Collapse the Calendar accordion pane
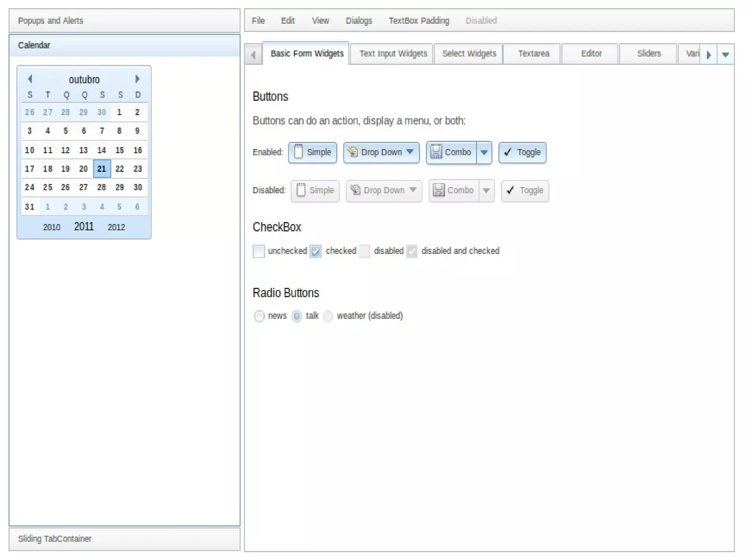747x560 pixels. [x=124, y=45]
